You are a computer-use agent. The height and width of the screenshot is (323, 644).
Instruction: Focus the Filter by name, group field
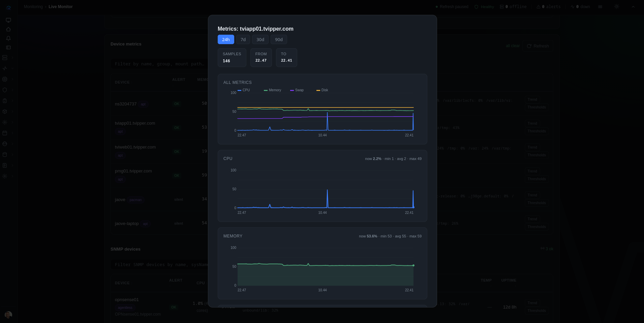coord(160,64)
